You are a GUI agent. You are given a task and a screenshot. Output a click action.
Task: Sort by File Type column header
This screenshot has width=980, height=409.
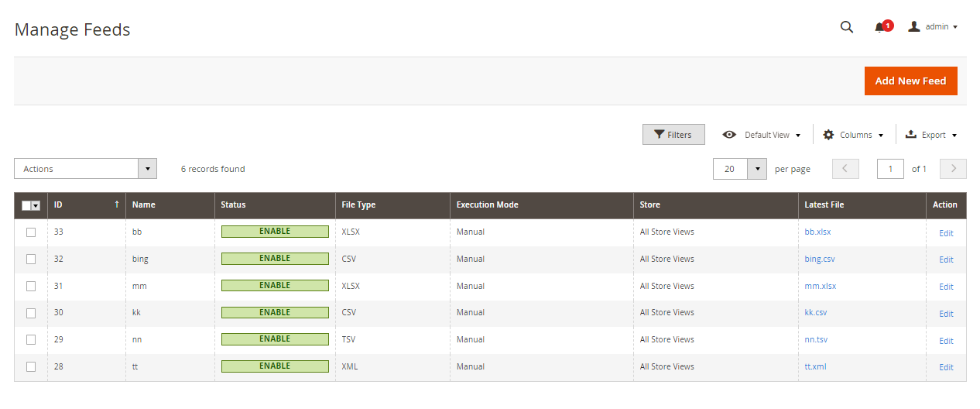coord(358,204)
